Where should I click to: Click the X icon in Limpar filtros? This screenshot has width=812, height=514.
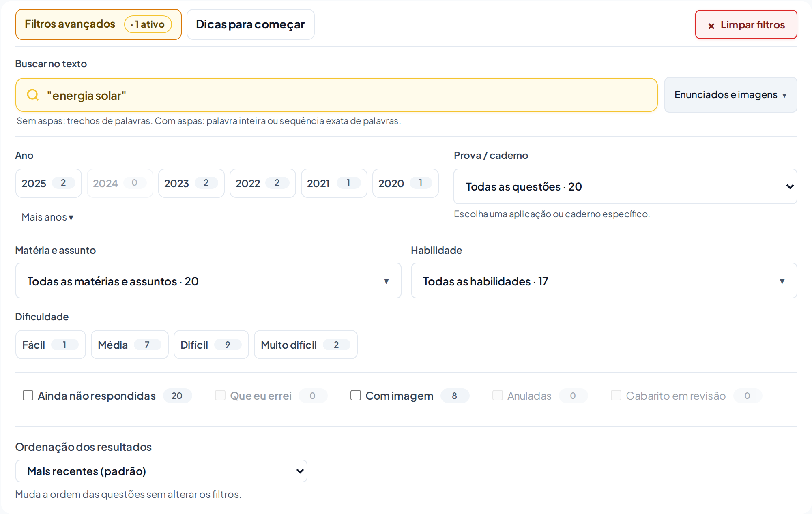pyautogui.click(x=711, y=26)
